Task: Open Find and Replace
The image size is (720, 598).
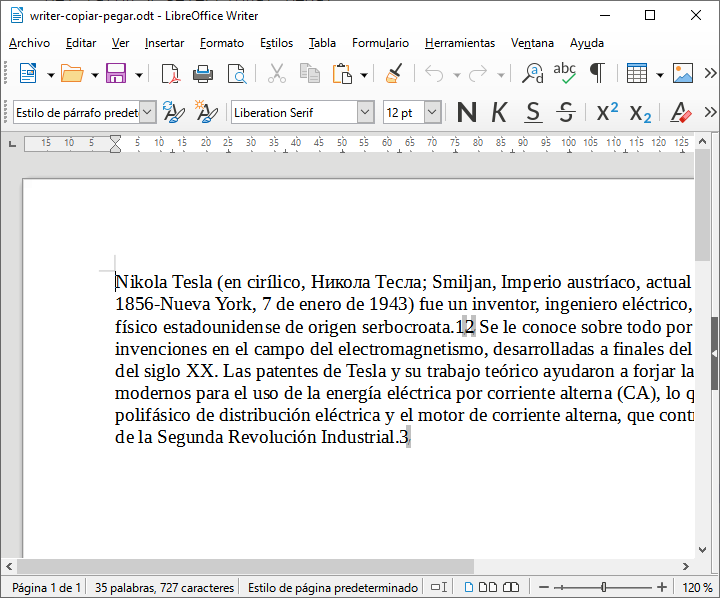Action: point(533,73)
